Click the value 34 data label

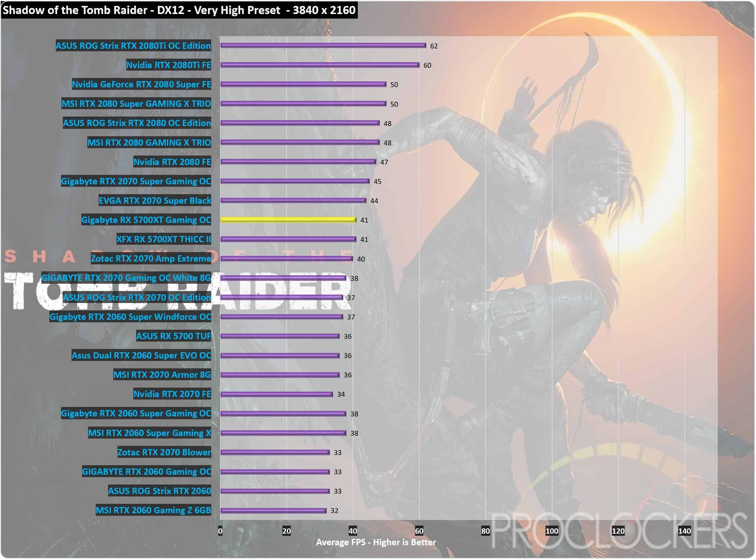[x=341, y=395]
